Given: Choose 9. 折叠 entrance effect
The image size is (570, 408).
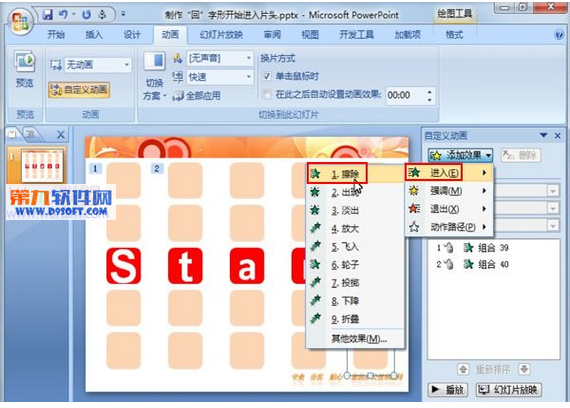Looking at the screenshot, I should tap(355, 319).
